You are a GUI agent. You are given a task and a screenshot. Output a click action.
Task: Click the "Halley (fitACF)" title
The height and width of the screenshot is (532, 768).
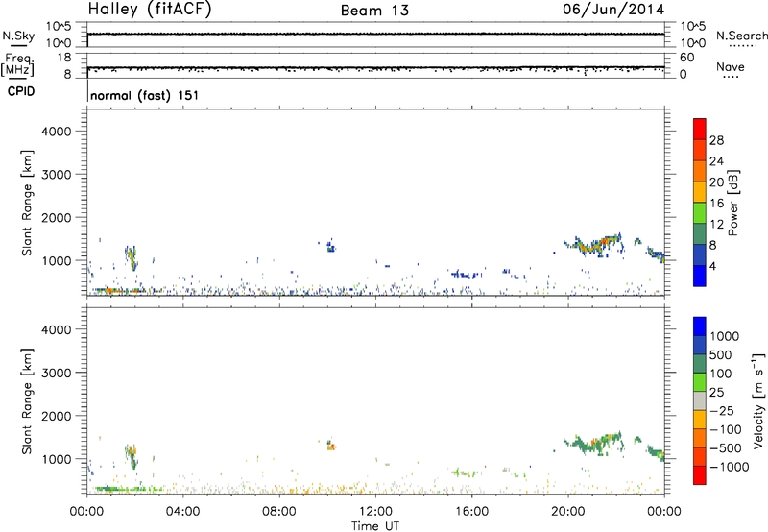[150, 10]
